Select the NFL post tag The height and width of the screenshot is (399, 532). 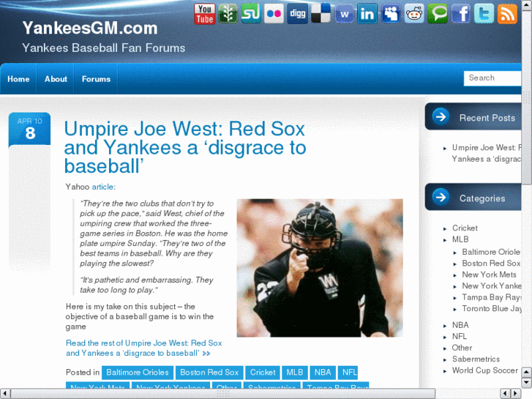point(348,373)
